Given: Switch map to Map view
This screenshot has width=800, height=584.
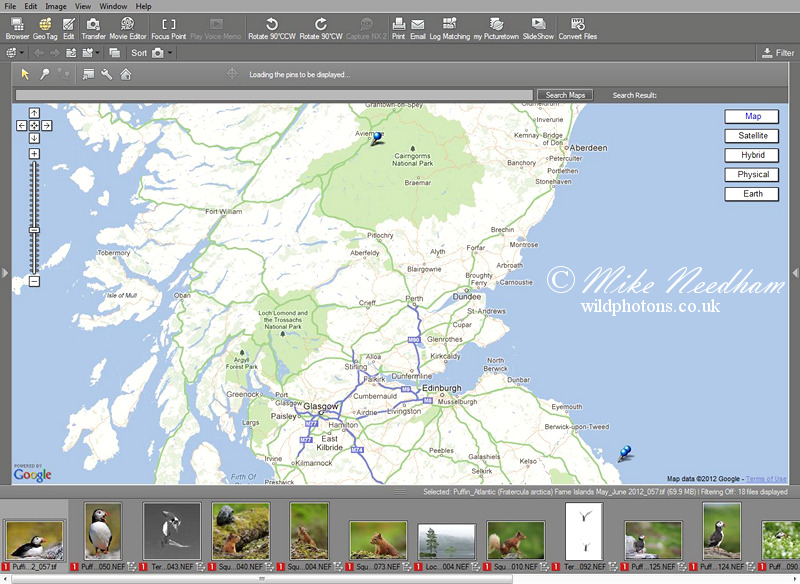Looking at the screenshot, I should click(x=752, y=116).
